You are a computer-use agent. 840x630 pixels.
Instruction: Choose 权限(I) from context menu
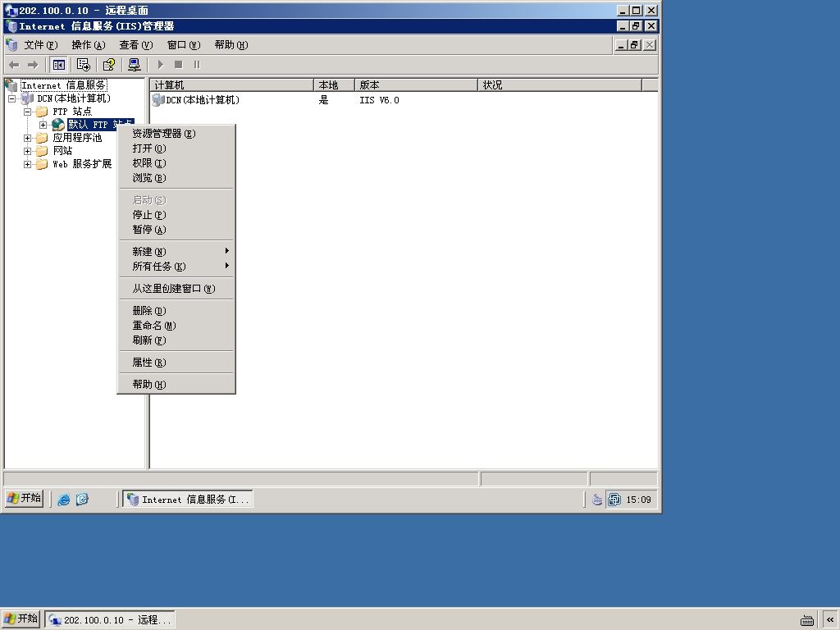(x=176, y=163)
